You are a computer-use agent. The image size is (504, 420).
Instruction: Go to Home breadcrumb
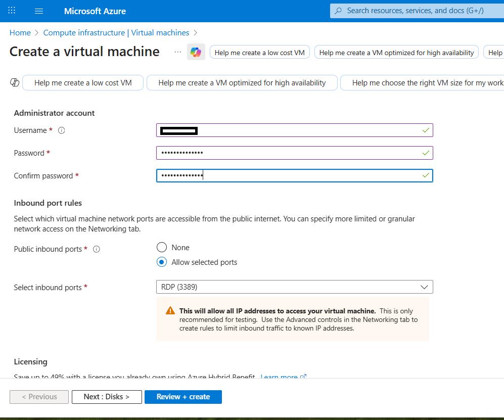tap(20, 33)
